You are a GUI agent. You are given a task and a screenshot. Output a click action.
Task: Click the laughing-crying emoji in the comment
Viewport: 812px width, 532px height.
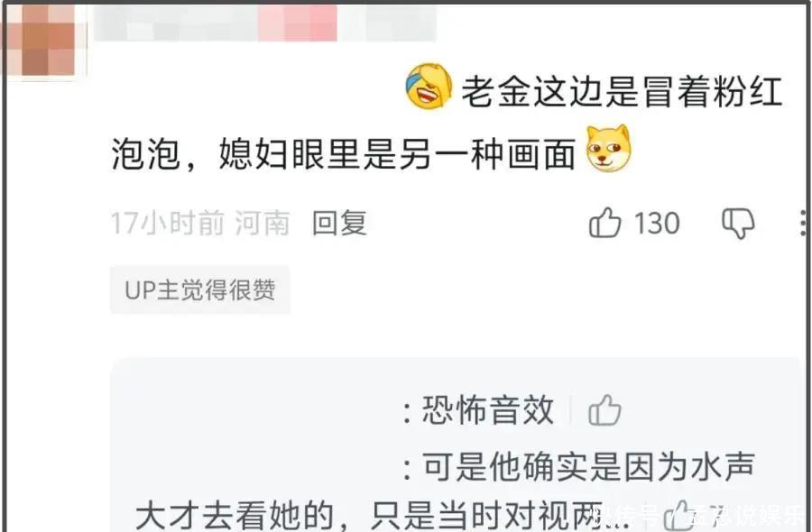click(x=429, y=87)
